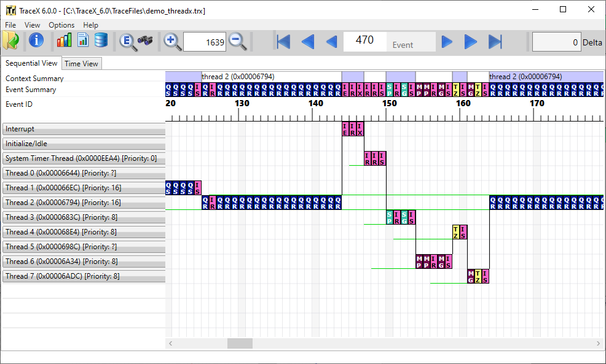Select the System Timer Thread row
Image resolution: width=606 pixels, height=364 pixels.
click(84, 158)
